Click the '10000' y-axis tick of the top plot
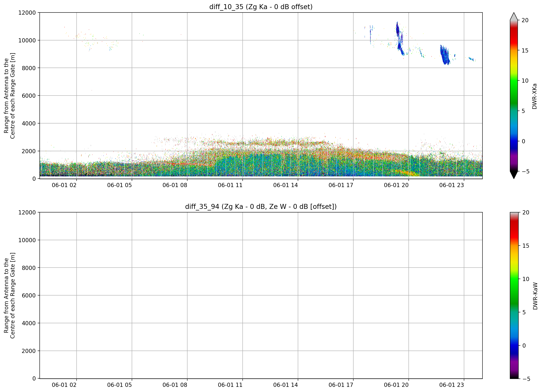 click(x=27, y=40)
